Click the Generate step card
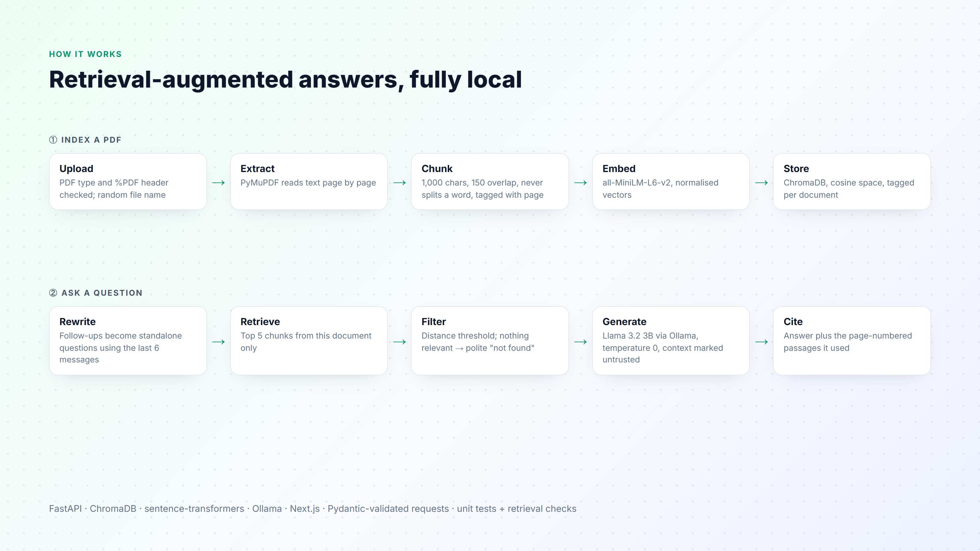This screenshot has width=980, height=551. pos(671,341)
